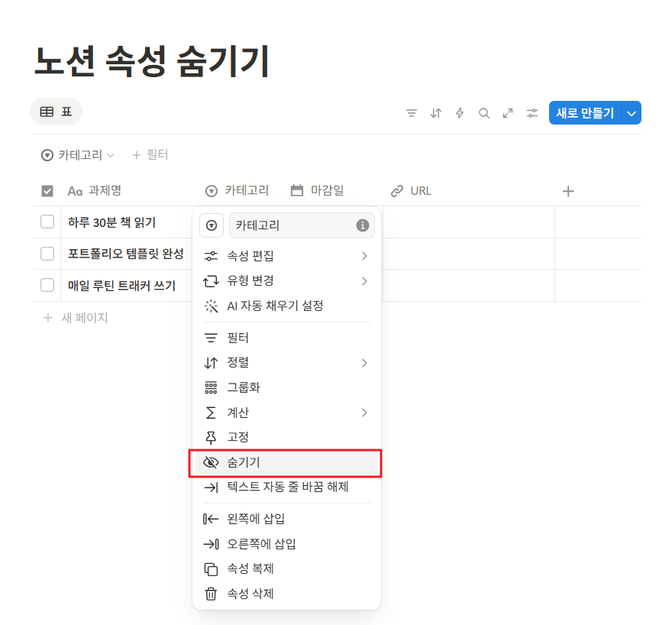Open the filter icon in the toolbar
The height and width of the screenshot is (625, 672).
412,112
